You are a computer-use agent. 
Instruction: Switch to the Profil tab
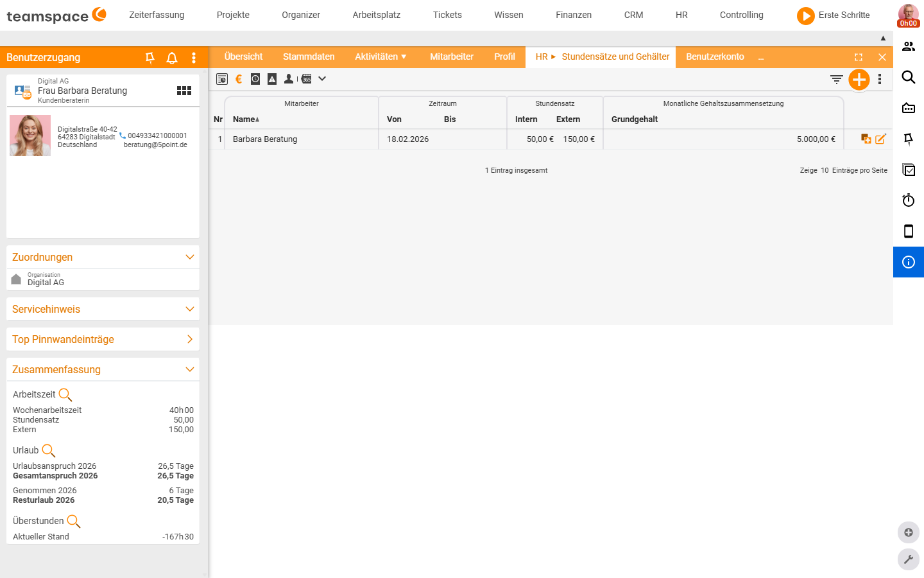[x=504, y=57]
